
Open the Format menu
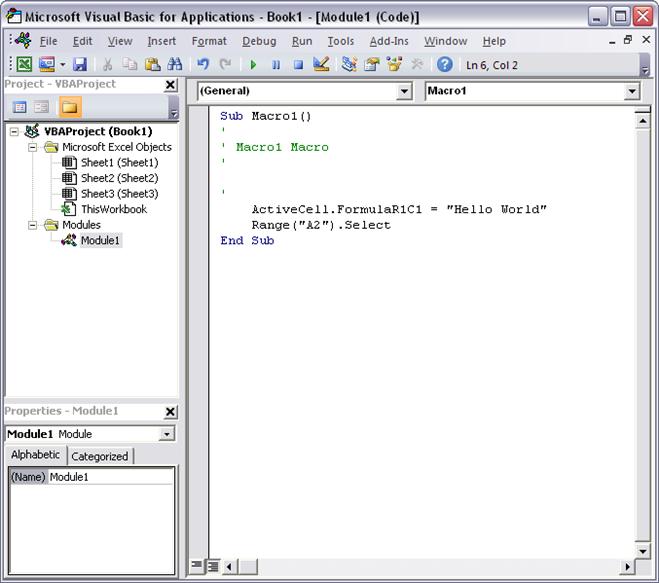tap(209, 41)
